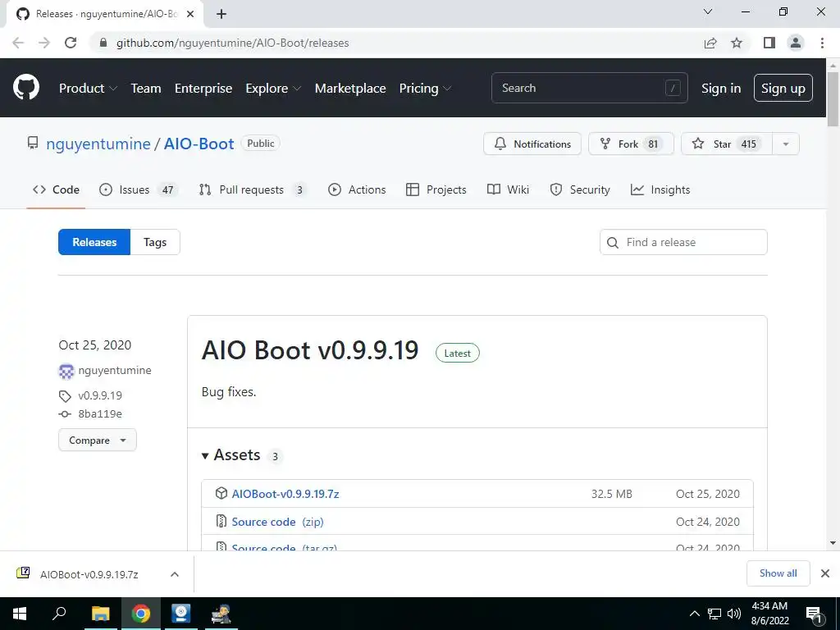
Task: Bookmark this page with the star icon
Action: (x=737, y=43)
